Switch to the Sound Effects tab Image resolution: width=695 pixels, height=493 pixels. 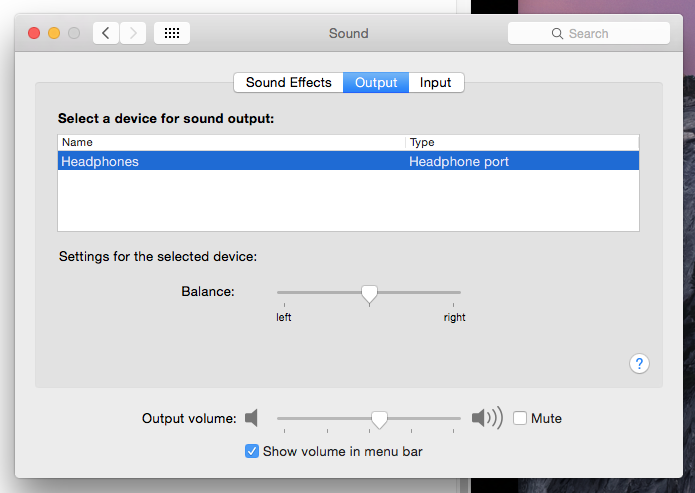(288, 83)
